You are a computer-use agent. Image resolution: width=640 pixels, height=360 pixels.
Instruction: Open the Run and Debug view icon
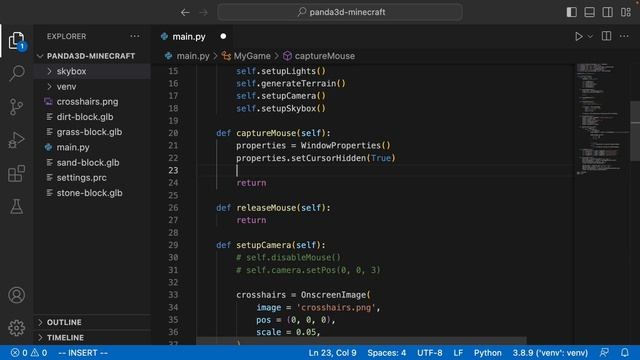coord(16,140)
